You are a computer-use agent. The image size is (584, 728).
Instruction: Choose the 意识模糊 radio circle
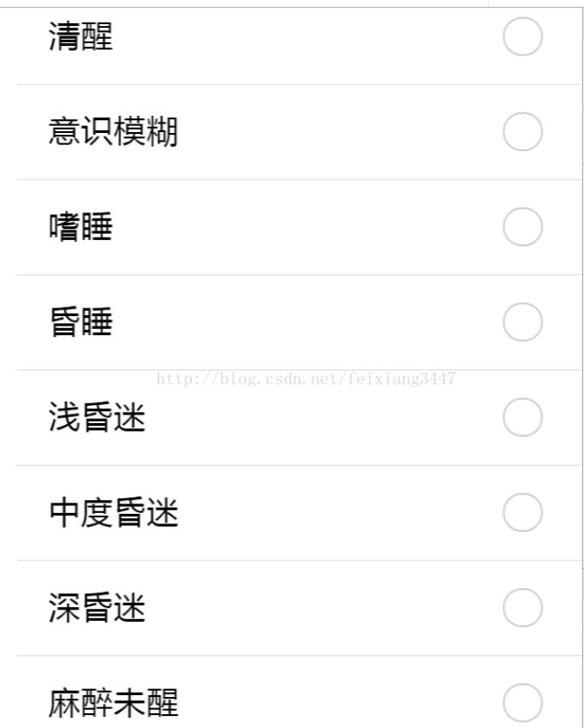(522, 132)
